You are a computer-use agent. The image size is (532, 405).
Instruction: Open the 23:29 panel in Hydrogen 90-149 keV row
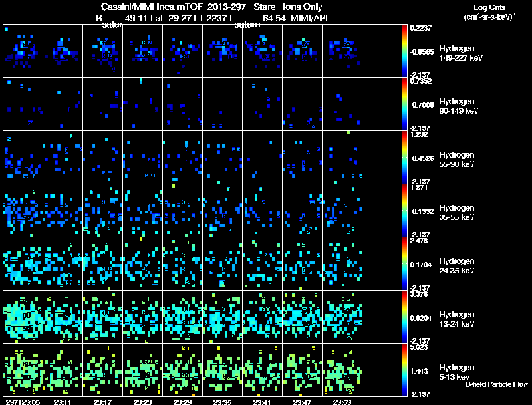click(182, 104)
